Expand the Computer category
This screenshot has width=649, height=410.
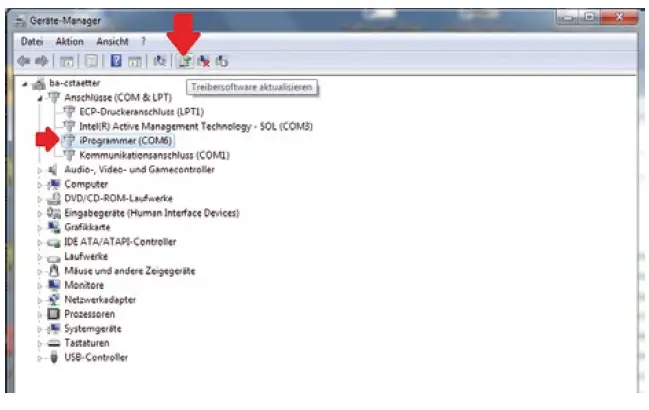click(40, 185)
